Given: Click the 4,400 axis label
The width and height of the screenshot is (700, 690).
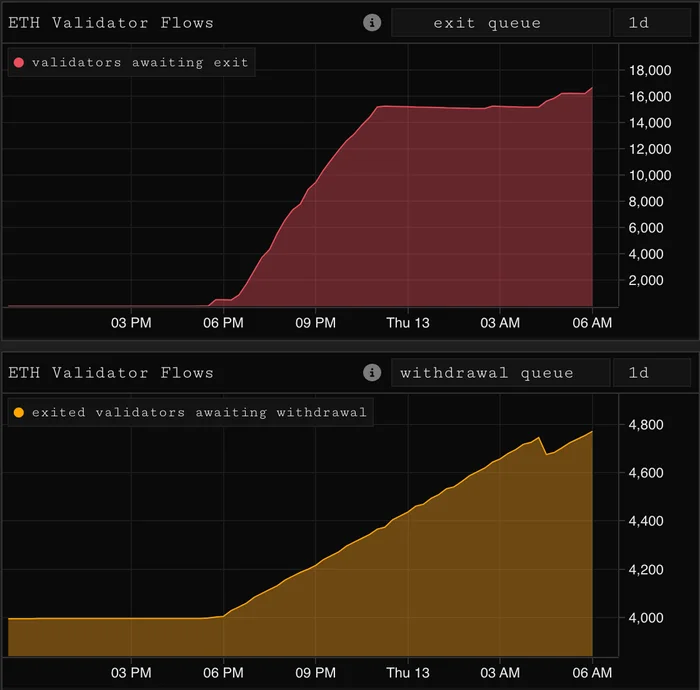Looking at the screenshot, I should [646, 521].
